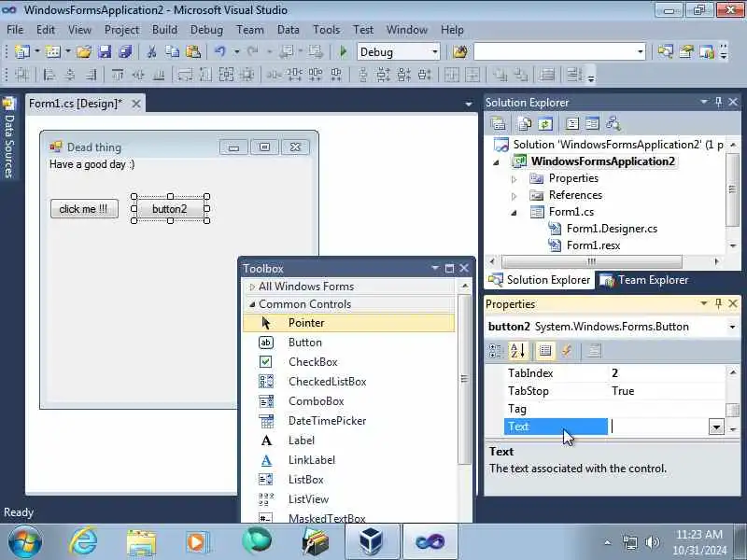This screenshot has height=560, width=747.
Task: Select the button2 control on the form
Action: point(170,208)
